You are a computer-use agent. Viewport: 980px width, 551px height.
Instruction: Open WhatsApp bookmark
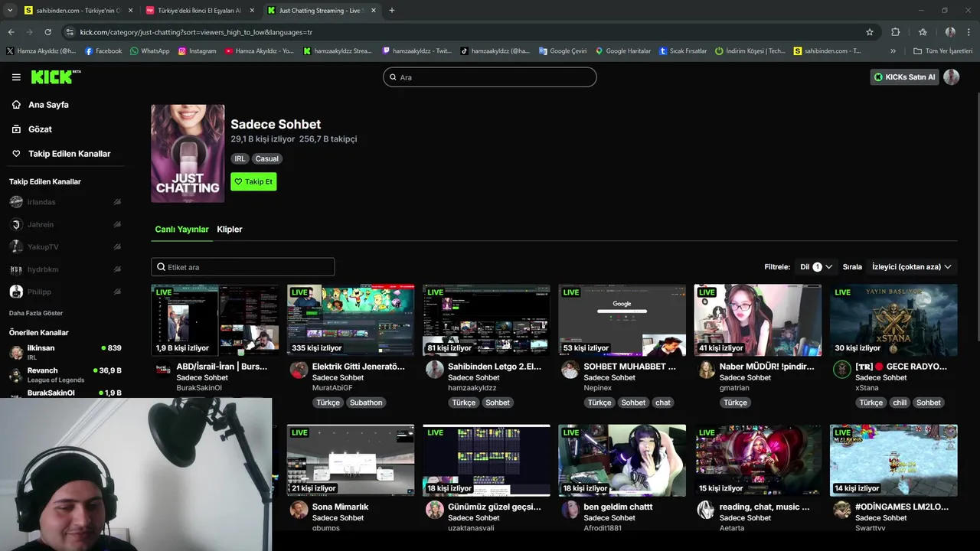[x=149, y=51]
